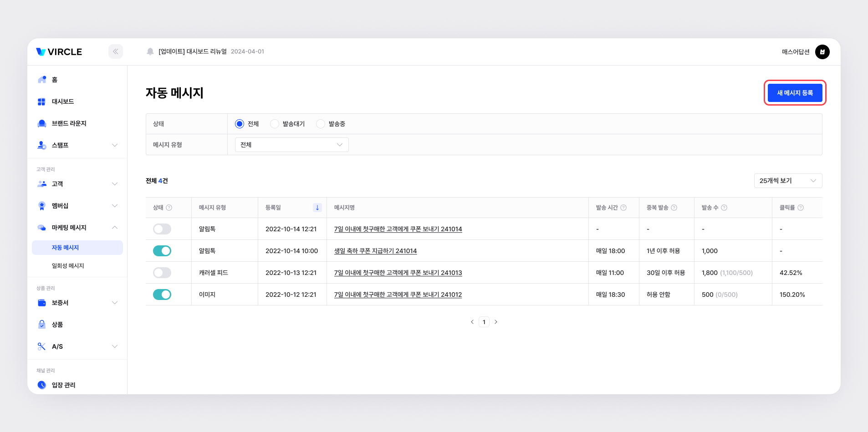
Task: Click the 매일 18:30 send time cell
Action: click(610, 295)
